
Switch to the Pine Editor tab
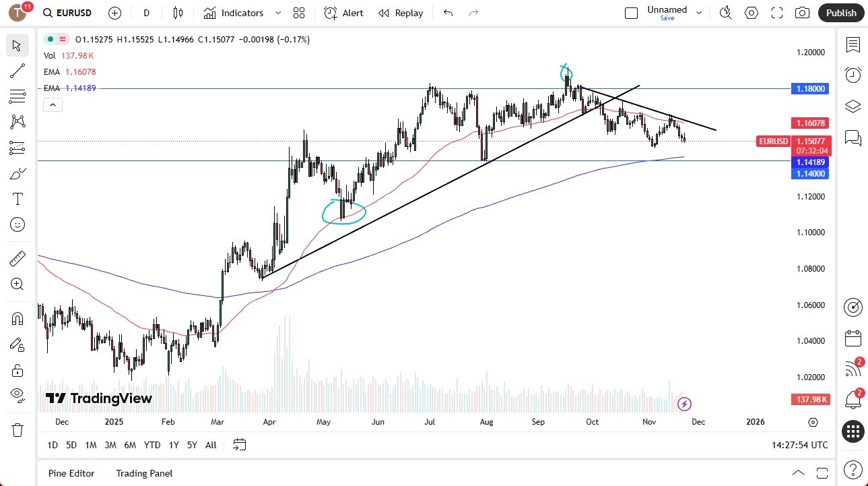point(71,473)
